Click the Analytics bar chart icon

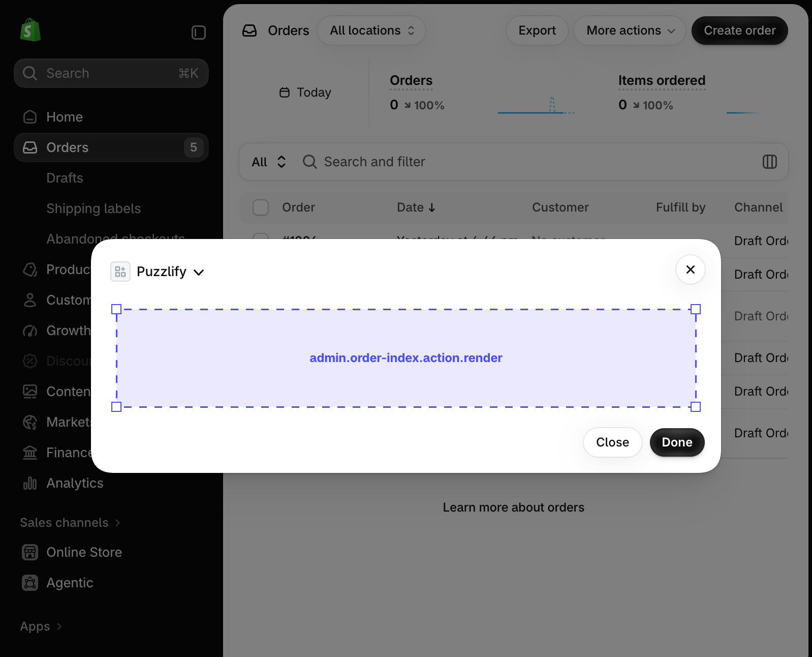(30, 483)
